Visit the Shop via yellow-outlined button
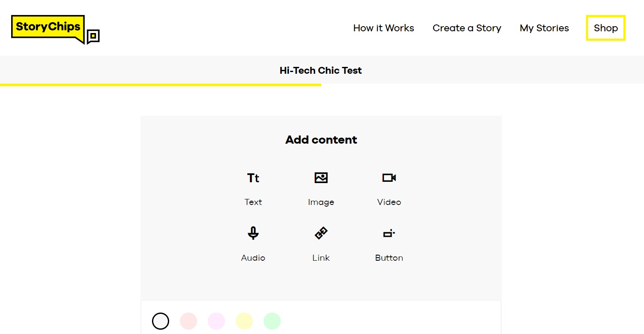Screen dimensions: 644x334 click(606, 28)
